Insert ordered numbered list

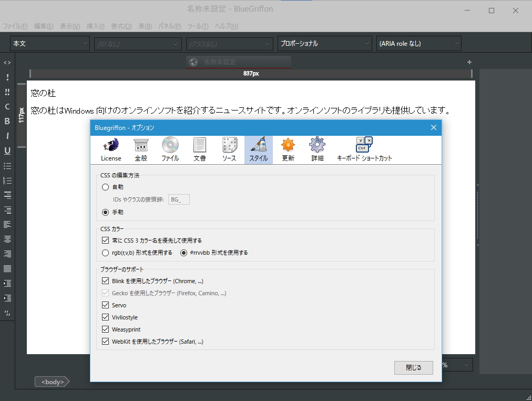(x=7, y=181)
